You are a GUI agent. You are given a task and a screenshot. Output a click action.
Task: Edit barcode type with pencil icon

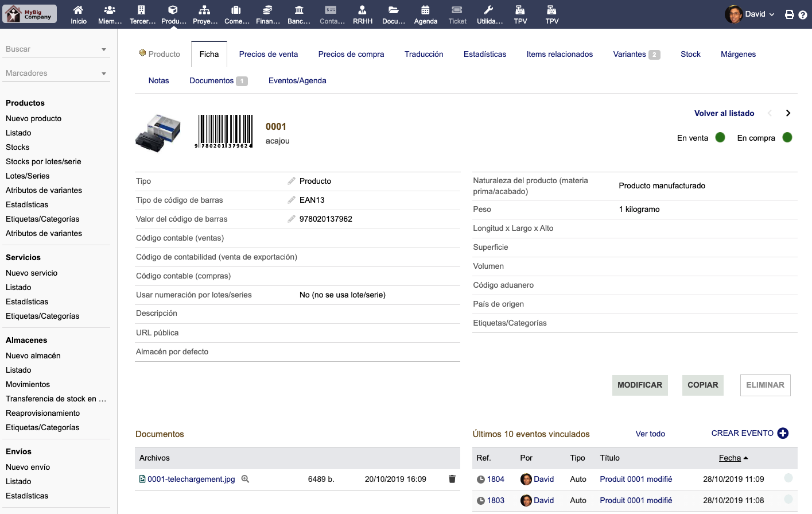pyautogui.click(x=292, y=200)
